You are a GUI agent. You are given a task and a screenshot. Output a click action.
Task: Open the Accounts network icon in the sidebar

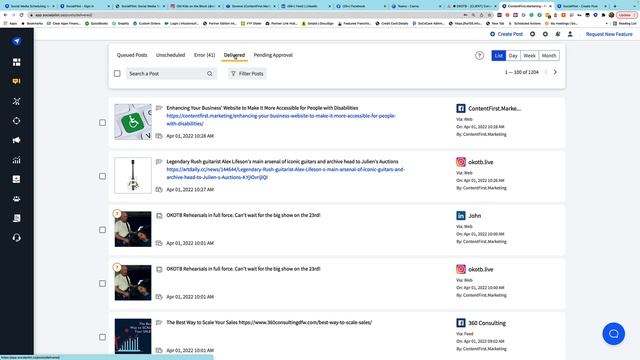17,101
